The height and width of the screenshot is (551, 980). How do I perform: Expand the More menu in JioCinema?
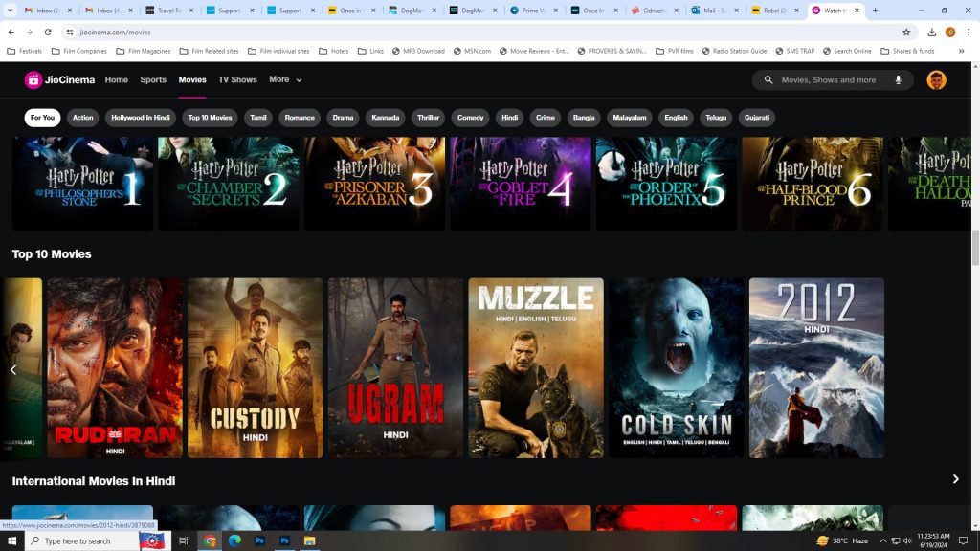285,80
